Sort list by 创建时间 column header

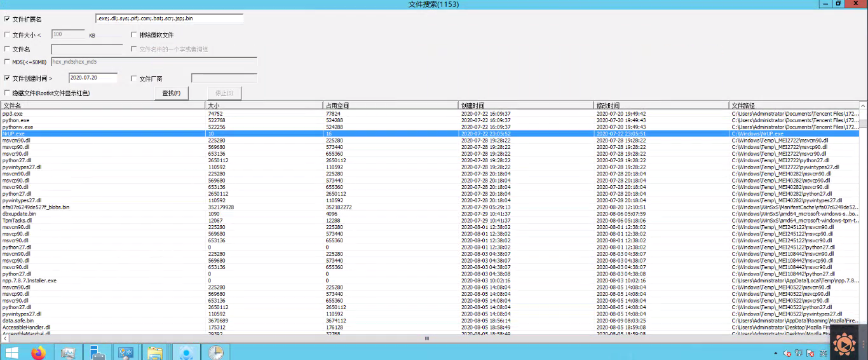tap(526, 105)
